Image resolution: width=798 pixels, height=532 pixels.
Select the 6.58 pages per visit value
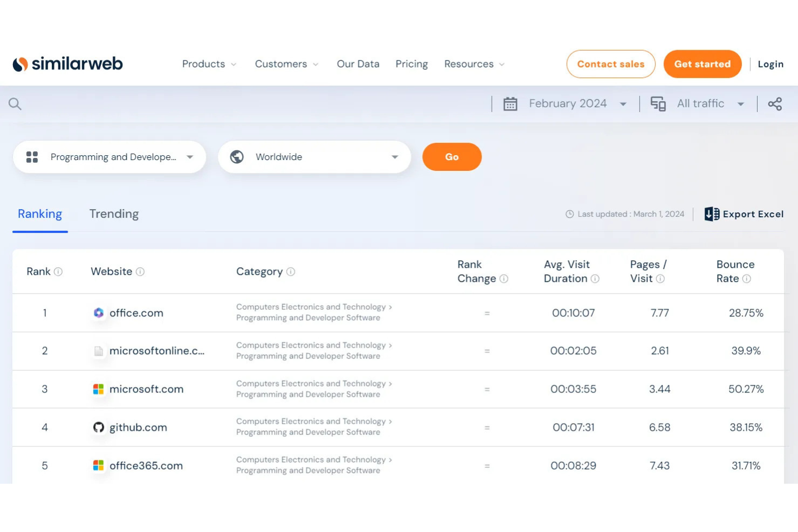tap(659, 427)
